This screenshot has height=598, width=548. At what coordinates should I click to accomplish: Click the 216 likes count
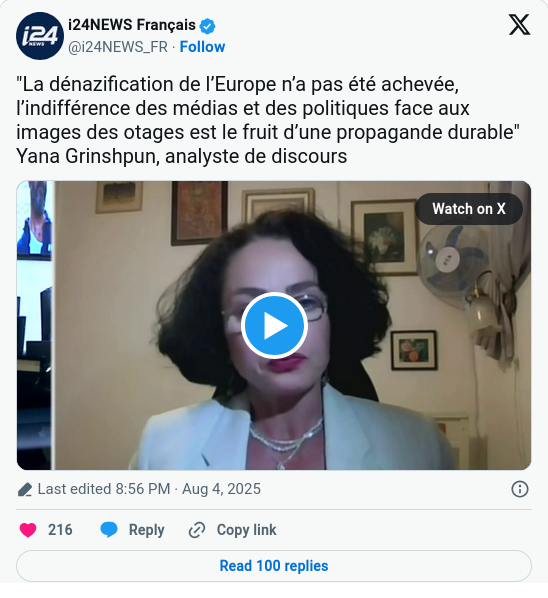click(60, 530)
